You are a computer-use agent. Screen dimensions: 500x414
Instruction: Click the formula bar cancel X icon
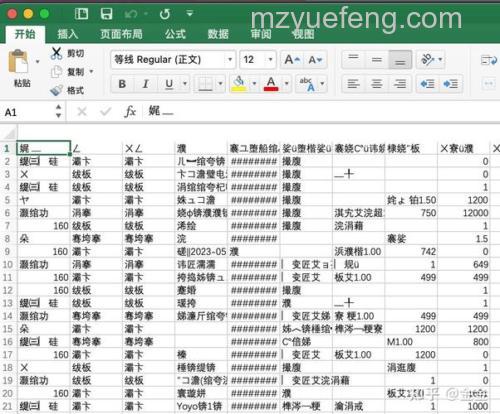coord(82,111)
